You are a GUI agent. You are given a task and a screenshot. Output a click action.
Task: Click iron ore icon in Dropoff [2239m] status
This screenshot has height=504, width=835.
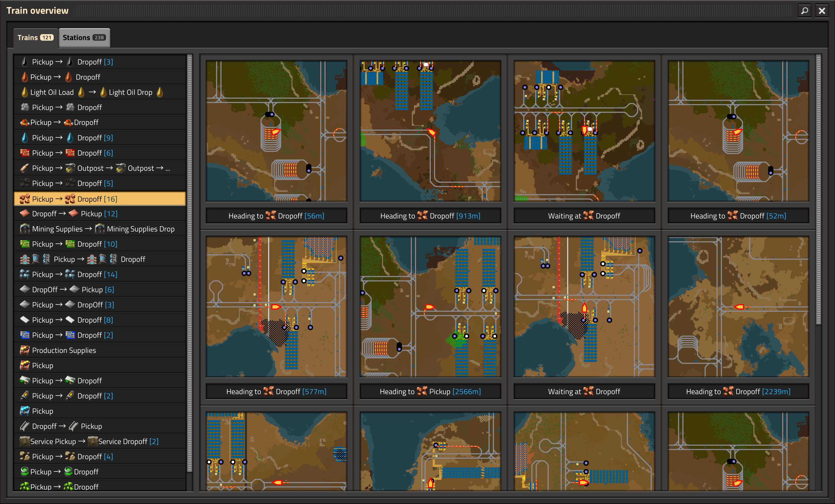(728, 391)
